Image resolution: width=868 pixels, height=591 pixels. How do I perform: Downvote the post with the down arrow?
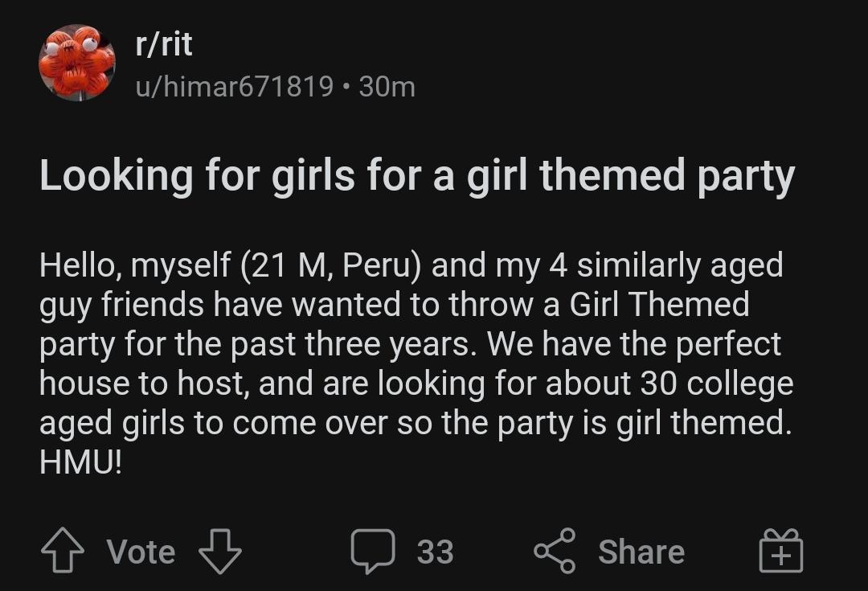[219, 551]
